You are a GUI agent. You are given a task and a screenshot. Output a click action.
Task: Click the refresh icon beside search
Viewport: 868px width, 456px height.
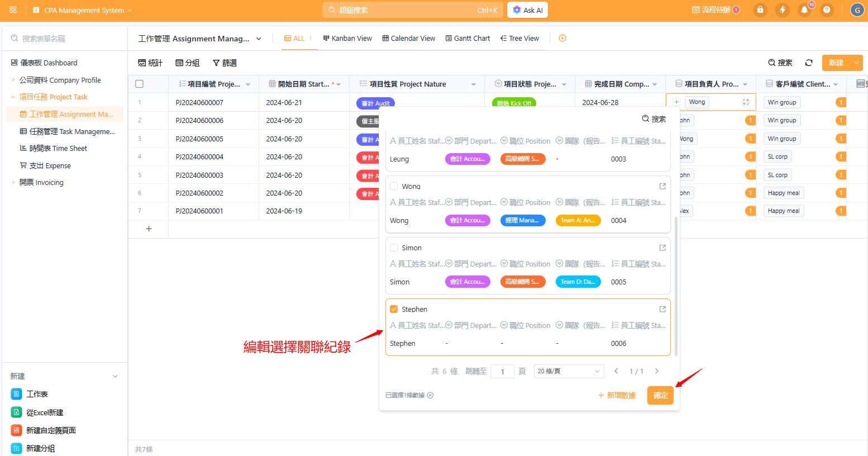809,63
